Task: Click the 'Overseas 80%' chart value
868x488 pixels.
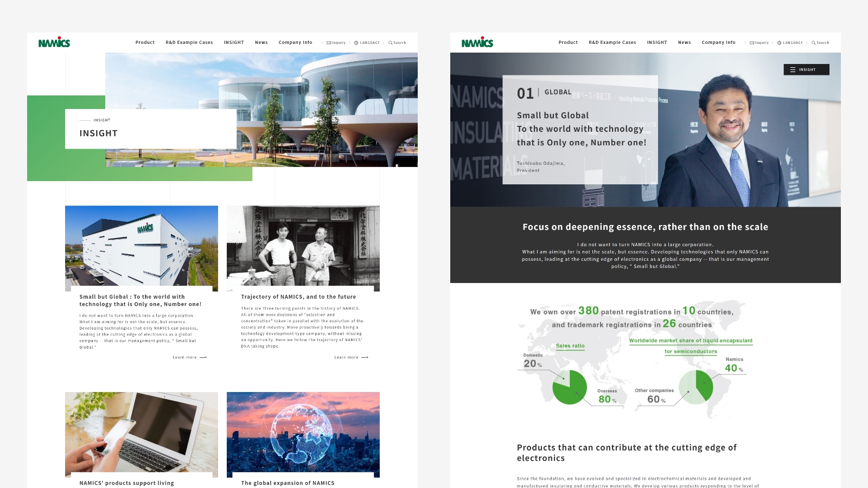Action: [607, 396]
